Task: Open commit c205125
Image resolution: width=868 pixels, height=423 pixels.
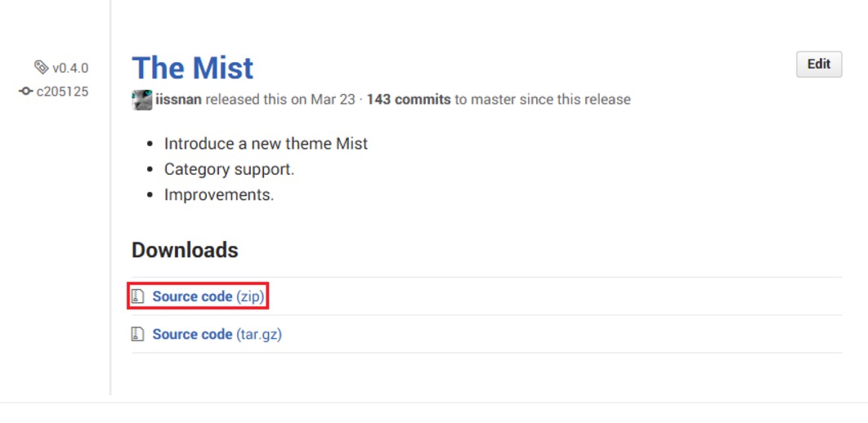Action: point(63,91)
